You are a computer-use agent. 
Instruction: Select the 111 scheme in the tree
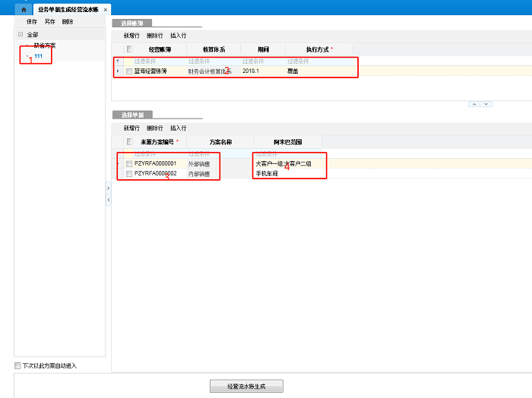point(38,55)
